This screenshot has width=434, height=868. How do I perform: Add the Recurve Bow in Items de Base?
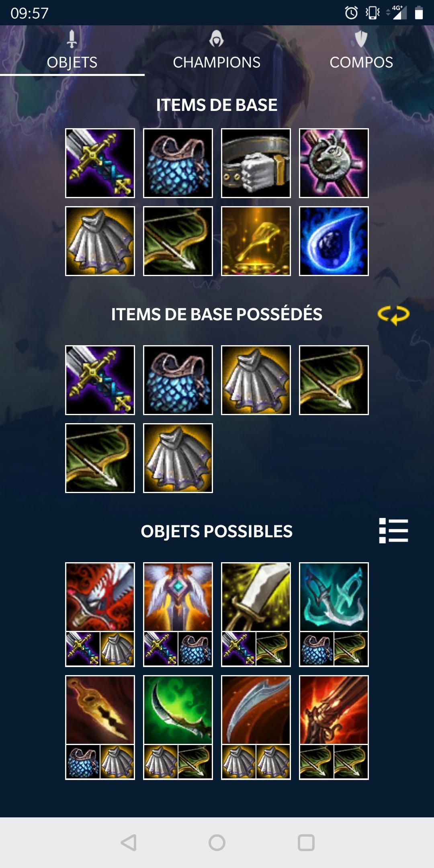click(178, 241)
